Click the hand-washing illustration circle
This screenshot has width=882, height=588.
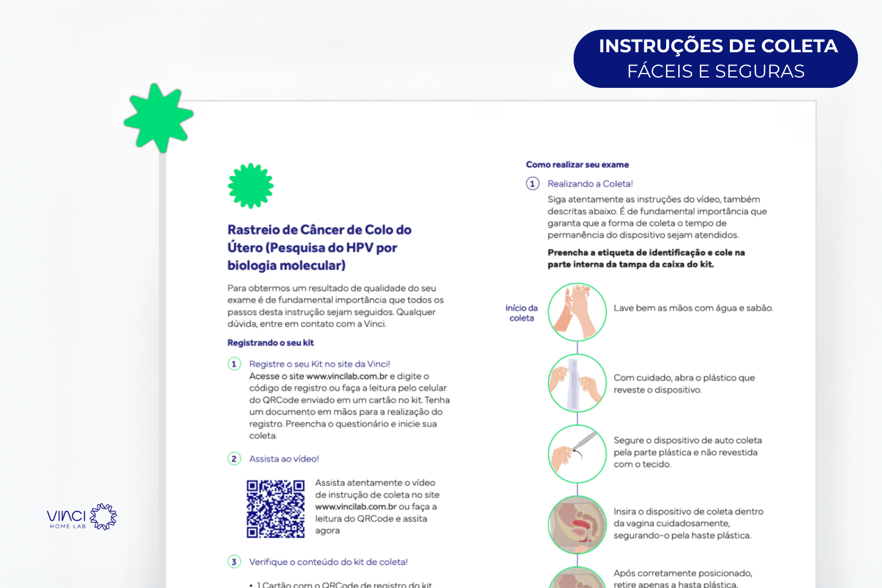tap(577, 312)
